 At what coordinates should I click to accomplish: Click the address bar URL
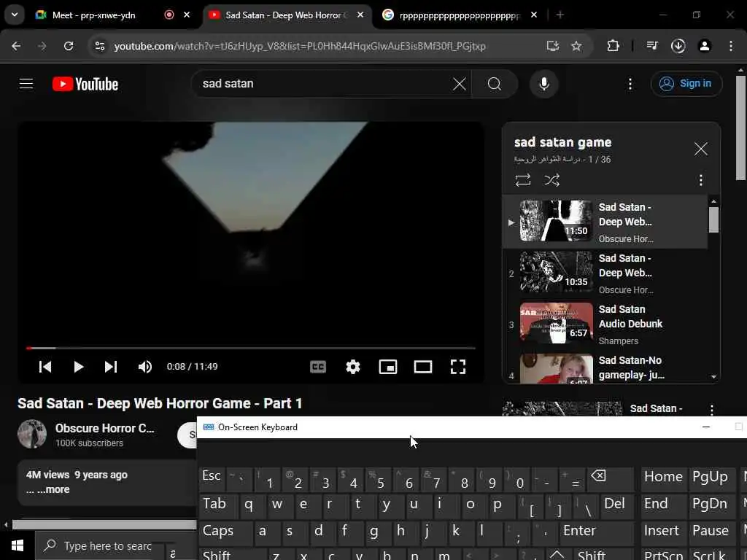pos(300,46)
